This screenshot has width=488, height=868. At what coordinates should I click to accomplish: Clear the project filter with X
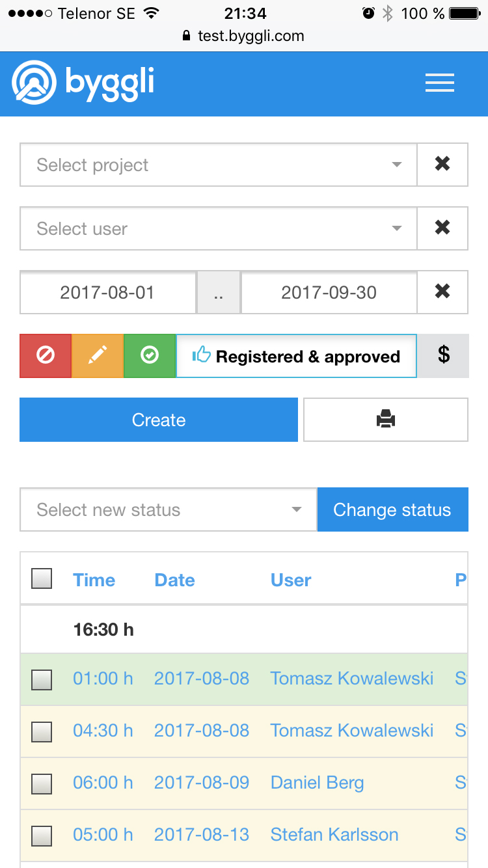tap(442, 165)
